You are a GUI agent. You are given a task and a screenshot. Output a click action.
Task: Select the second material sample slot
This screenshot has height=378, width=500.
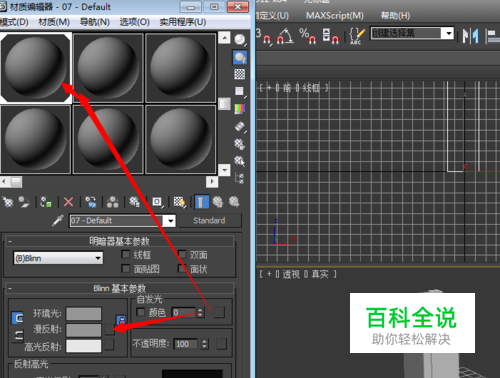coord(108,68)
